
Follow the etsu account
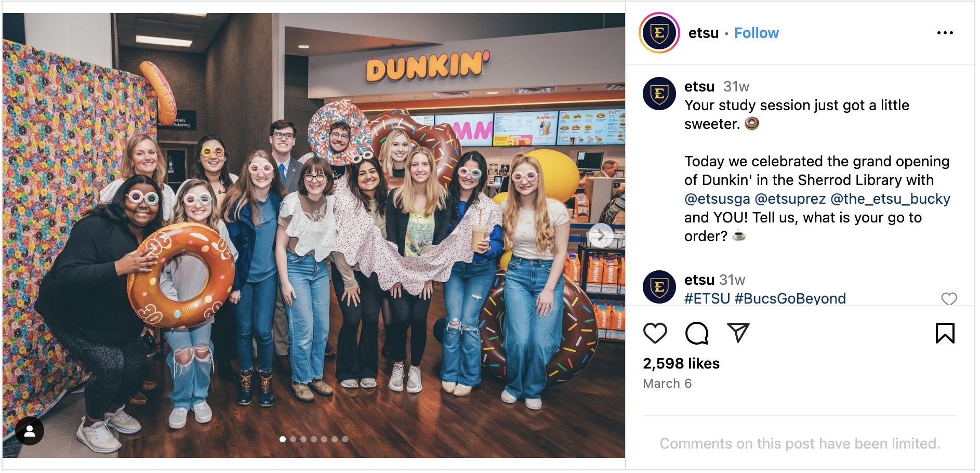[x=756, y=33]
